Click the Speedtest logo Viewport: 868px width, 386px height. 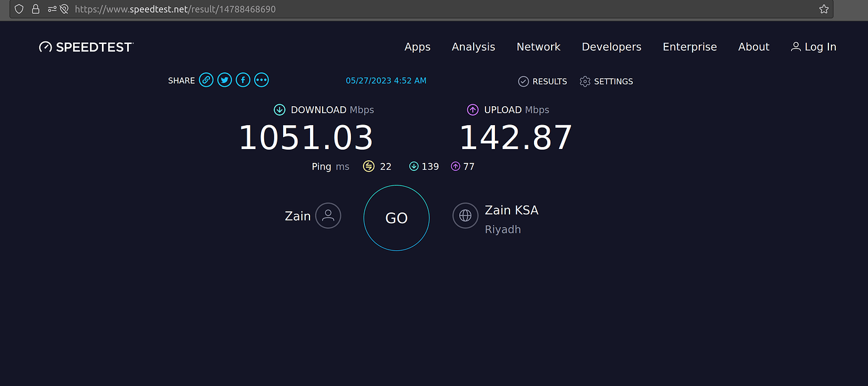pos(86,47)
